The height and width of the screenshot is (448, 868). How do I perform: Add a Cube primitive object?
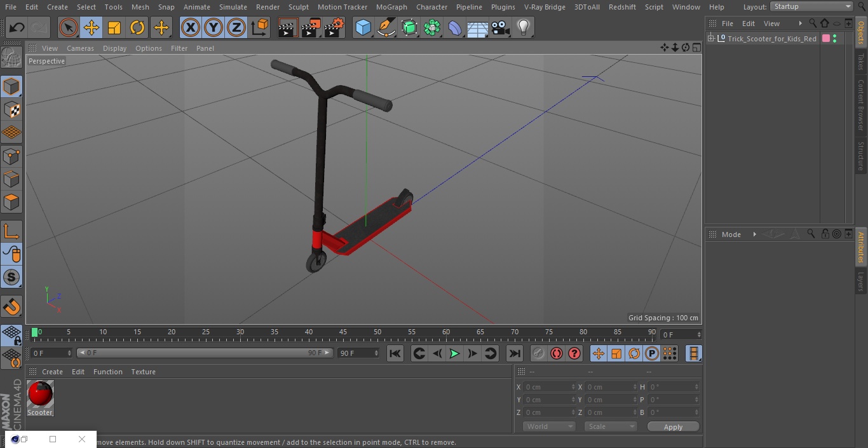363,27
